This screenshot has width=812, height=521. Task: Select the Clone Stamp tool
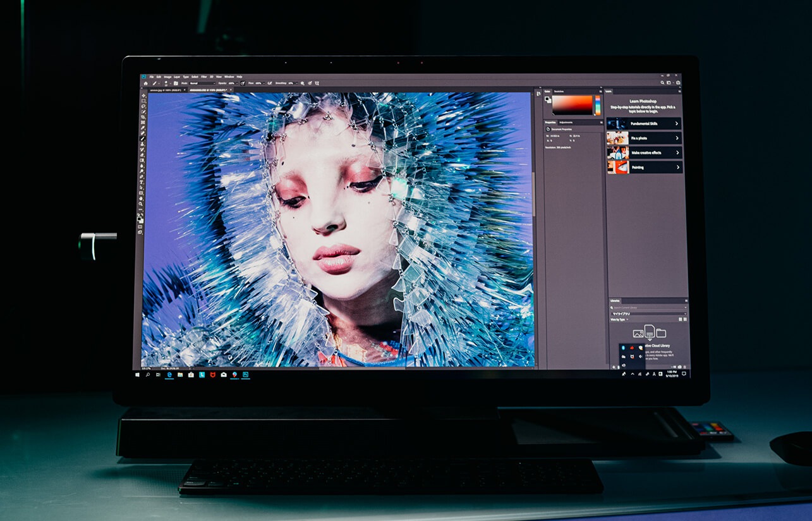coord(143,144)
